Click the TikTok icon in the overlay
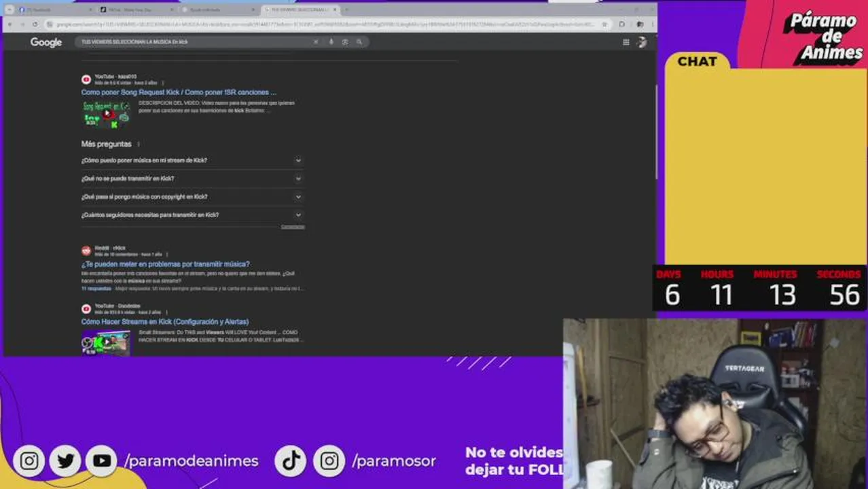 pos(291,461)
